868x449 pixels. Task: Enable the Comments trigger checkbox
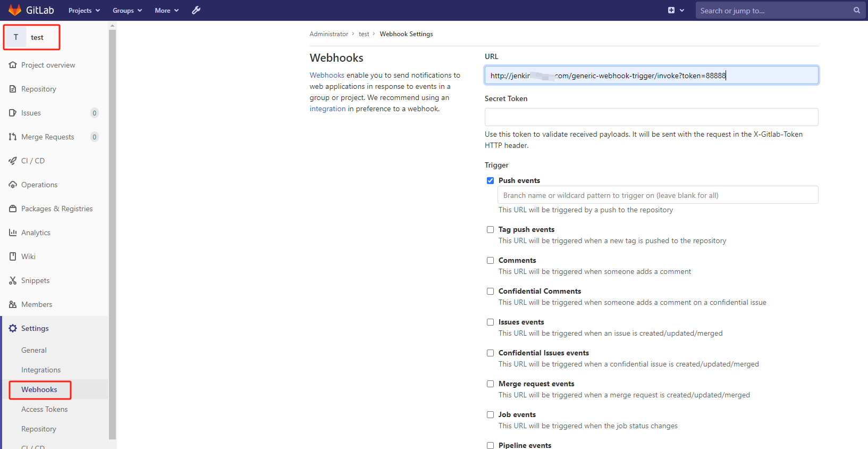coord(490,260)
